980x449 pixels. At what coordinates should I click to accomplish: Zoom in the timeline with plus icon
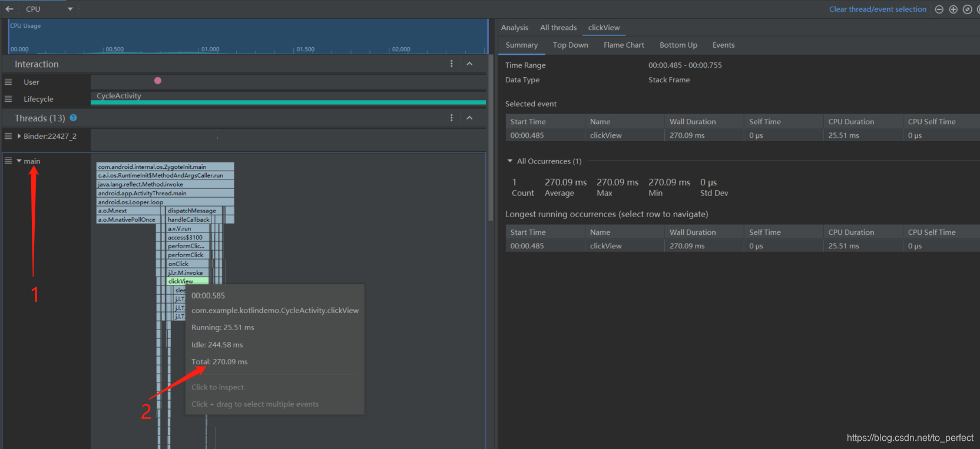coord(953,9)
